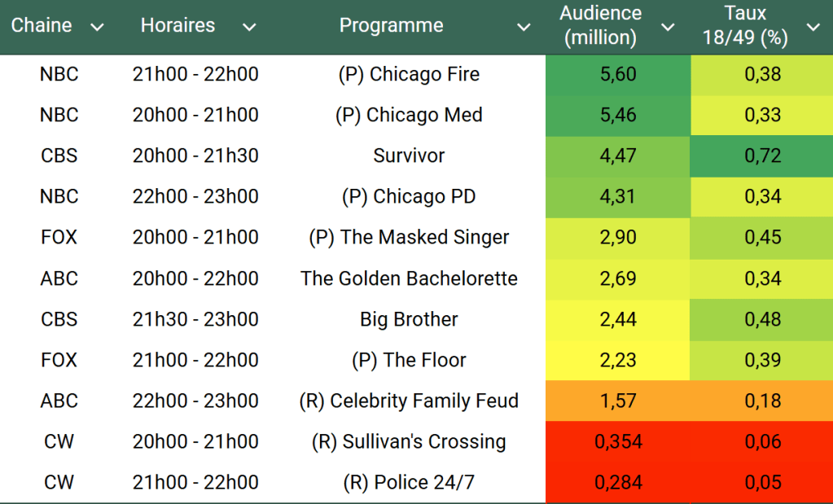Image resolution: width=833 pixels, height=504 pixels.
Task: Open the Horaires column filter dropdown
Action: [249, 27]
